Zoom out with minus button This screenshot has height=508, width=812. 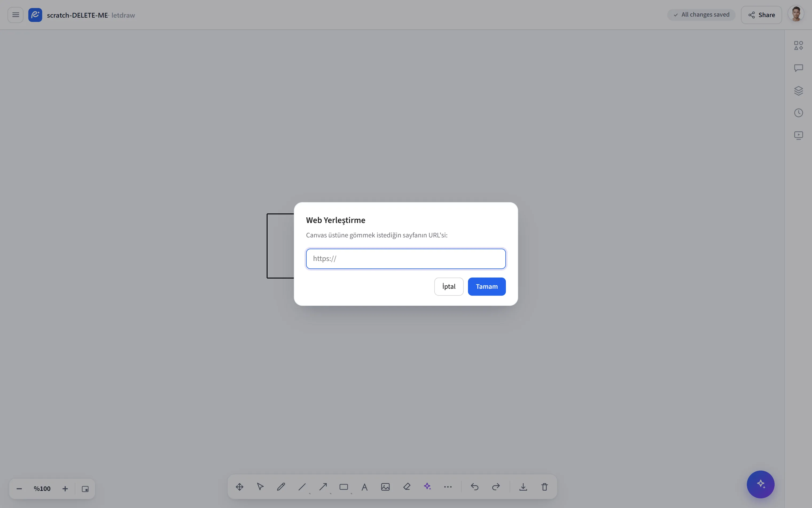(x=19, y=489)
